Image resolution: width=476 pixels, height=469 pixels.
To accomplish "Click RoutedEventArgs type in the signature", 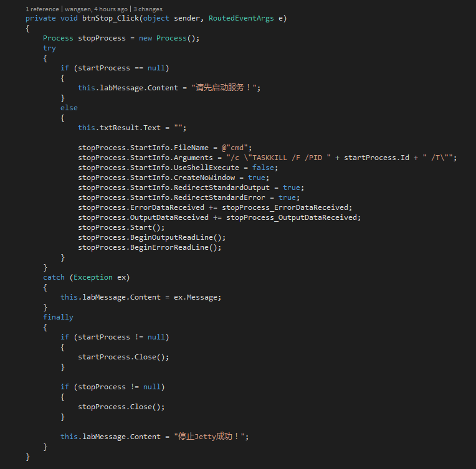I will (241, 18).
